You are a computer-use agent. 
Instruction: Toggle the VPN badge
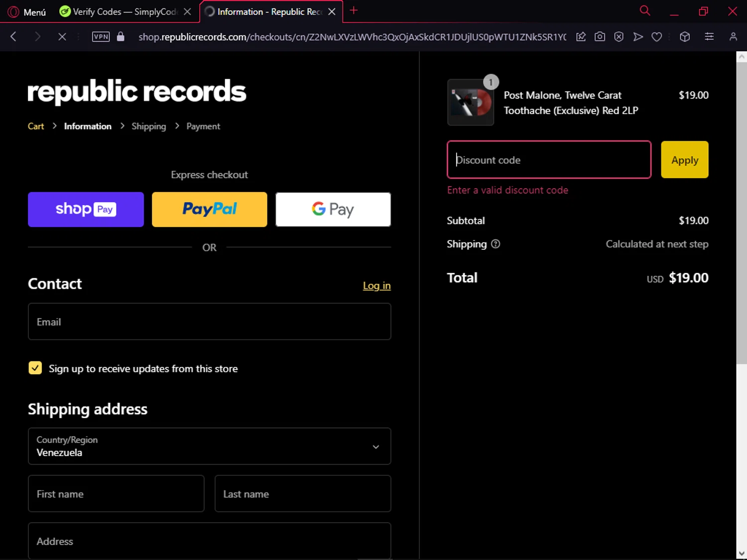tap(101, 36)
